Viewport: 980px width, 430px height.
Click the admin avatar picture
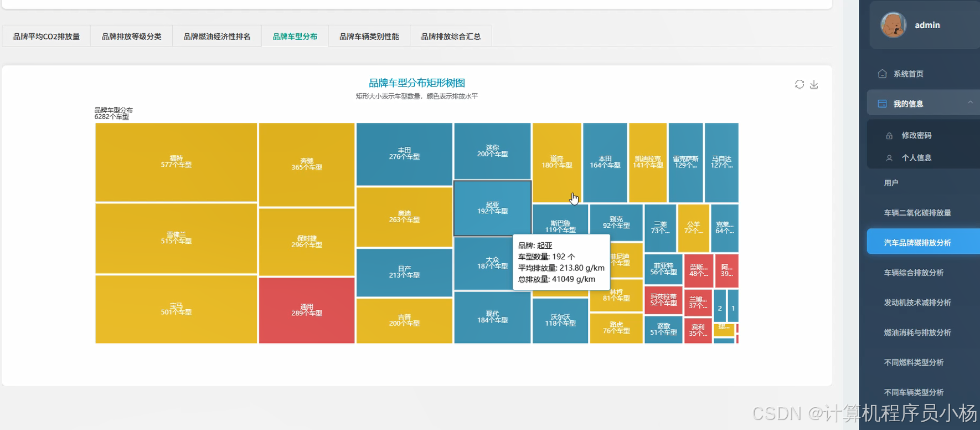click(x=893, y=25)
